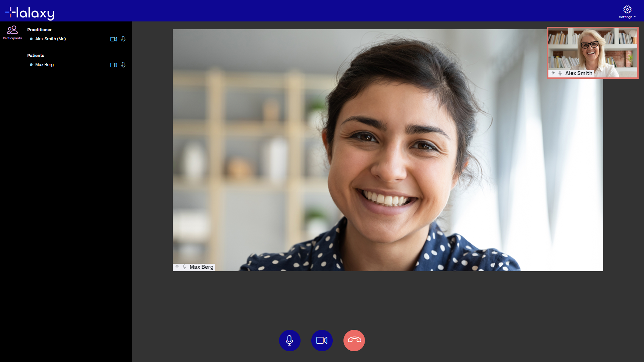Select Alex Smith (Me) under Practitioner
The height and width of the screenshot is (362, 644).
coord(50,39)
